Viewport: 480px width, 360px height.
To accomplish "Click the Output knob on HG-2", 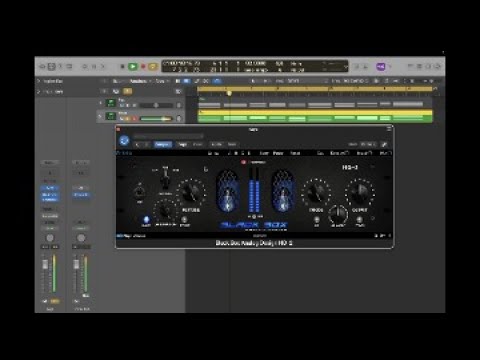I will 360,192.
